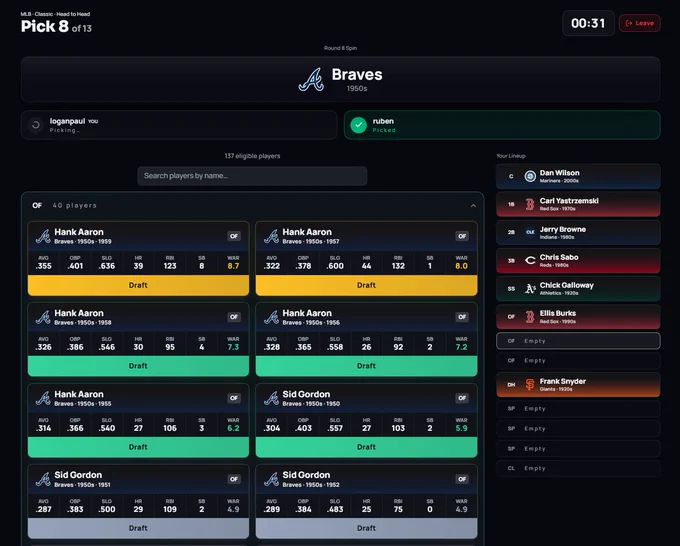This screenshot has width=680, height=546.
Task: Click the 137 eligible players text
Action: click(x=252, y=156)
